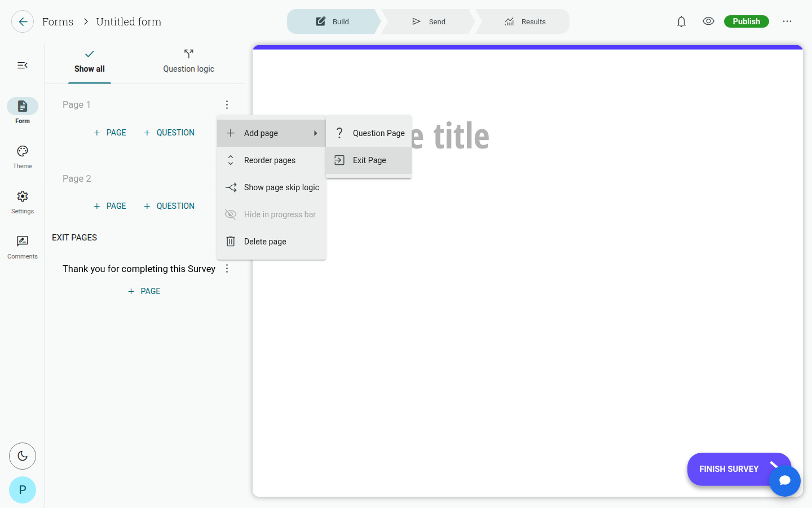
Task: Collapse the sidebar panel icon
Action: click(x=23, y=65)
